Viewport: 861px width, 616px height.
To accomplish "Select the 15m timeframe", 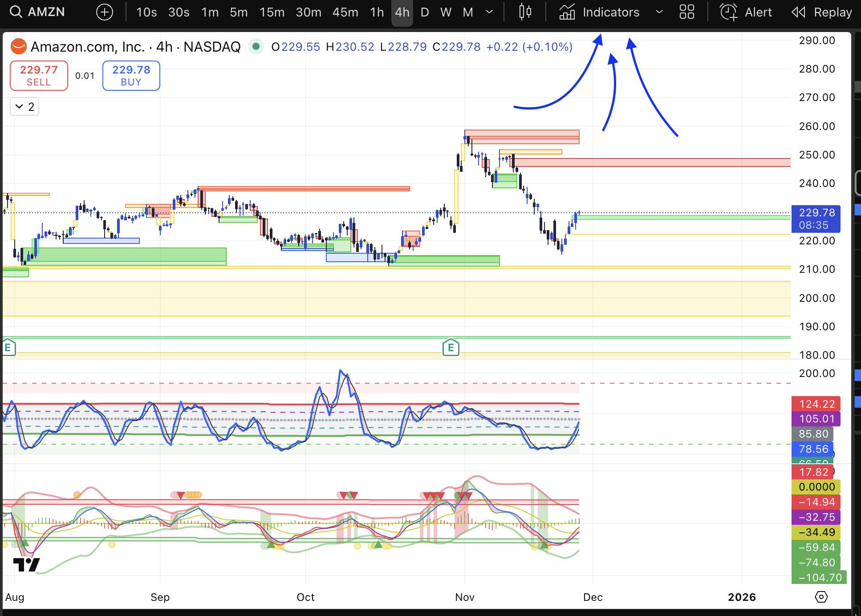I will tap(272, 12).
